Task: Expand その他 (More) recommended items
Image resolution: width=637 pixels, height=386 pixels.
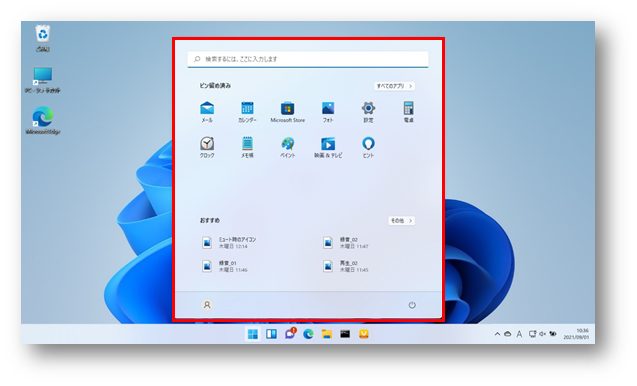Action: [x=401, y=221]
